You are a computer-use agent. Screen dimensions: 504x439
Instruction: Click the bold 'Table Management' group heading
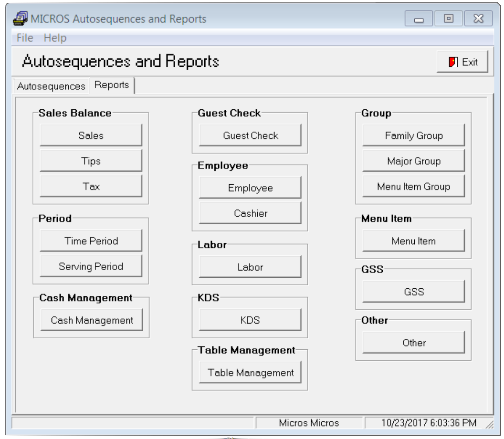[x=246, y=350]
